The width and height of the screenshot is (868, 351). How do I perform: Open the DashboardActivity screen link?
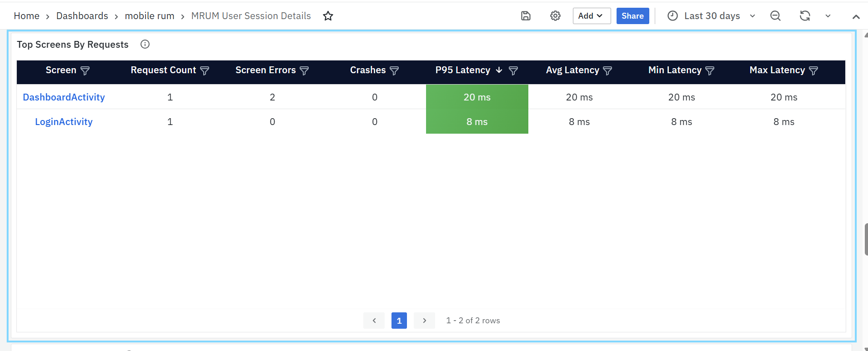pyautogui.click(x=64, y=97)
